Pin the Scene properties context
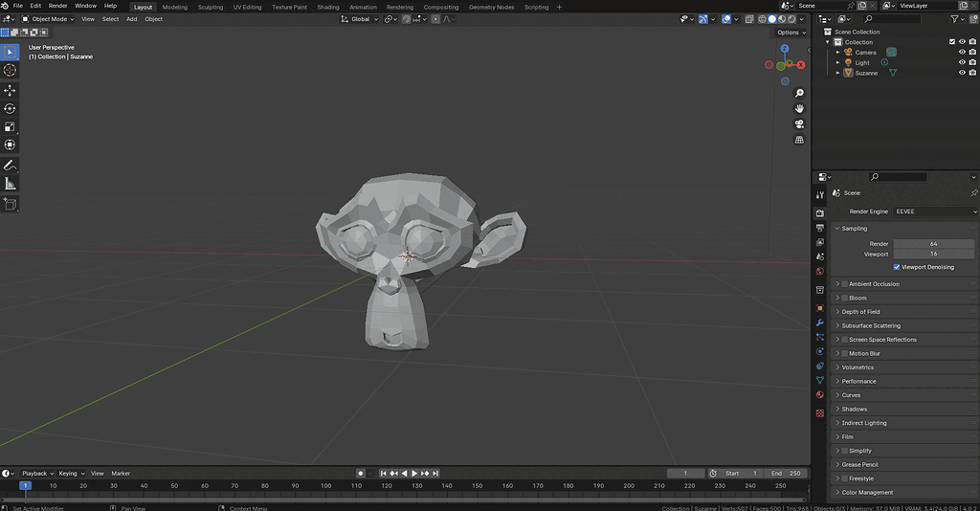Viewport: 980px width, 511px height. [973, 193]
